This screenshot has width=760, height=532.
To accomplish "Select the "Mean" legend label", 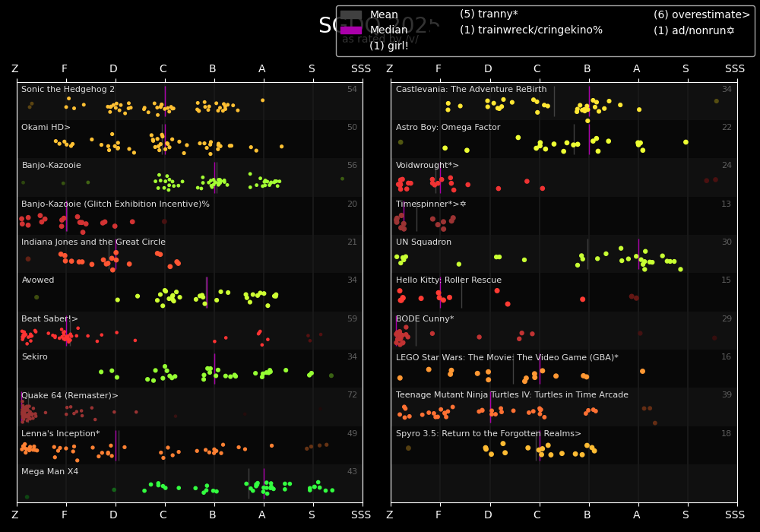I will [384, 15].
